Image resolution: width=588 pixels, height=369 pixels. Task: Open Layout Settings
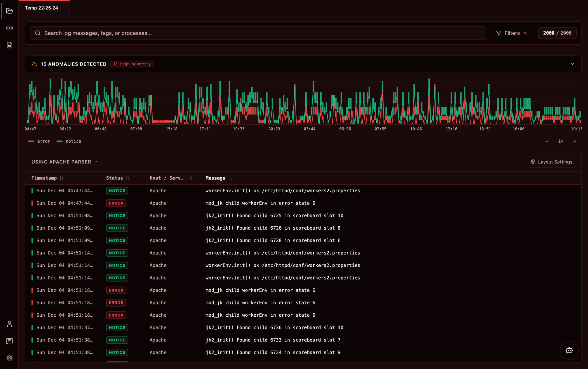[551, 162]
